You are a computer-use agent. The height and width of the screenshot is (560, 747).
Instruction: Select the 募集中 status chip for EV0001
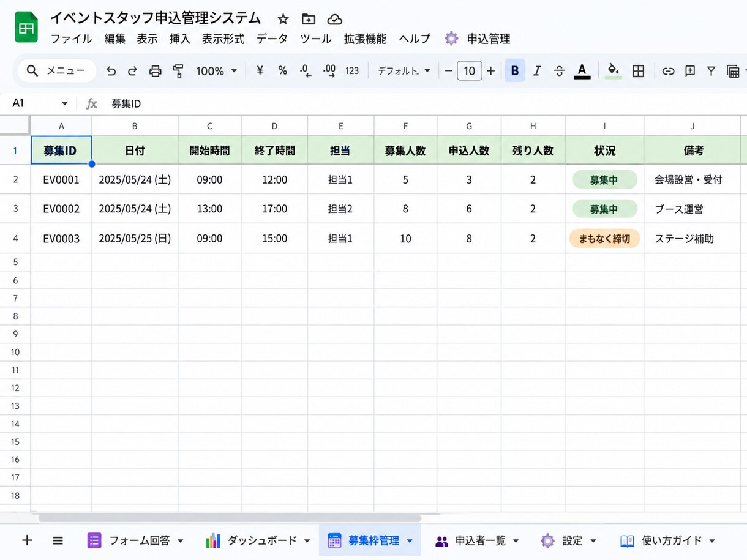(604, 180)
